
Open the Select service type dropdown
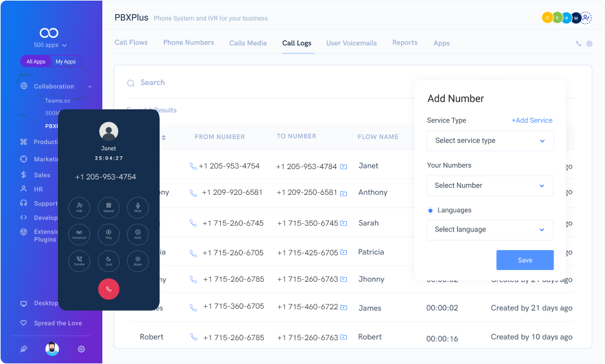pyautogui.click(x=490, y=141)
